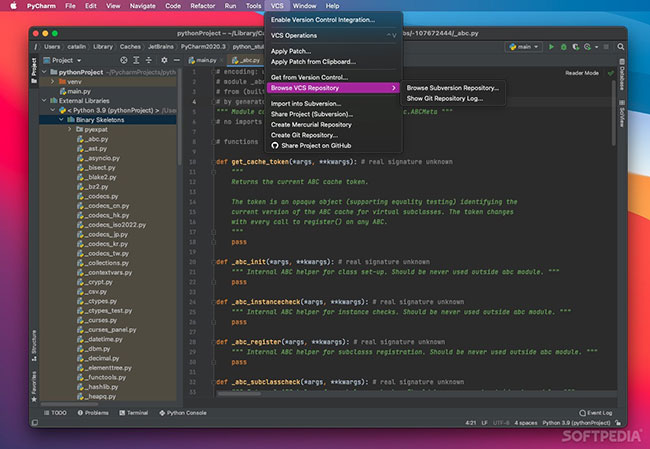Open Project panel settings gear

click(164, 60)
